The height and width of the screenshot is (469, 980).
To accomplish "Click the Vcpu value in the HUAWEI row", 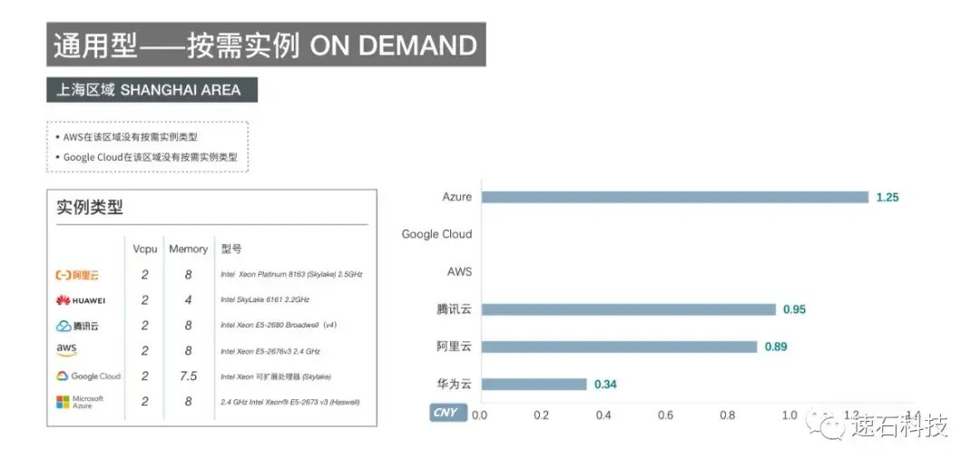I will [145, 300].
